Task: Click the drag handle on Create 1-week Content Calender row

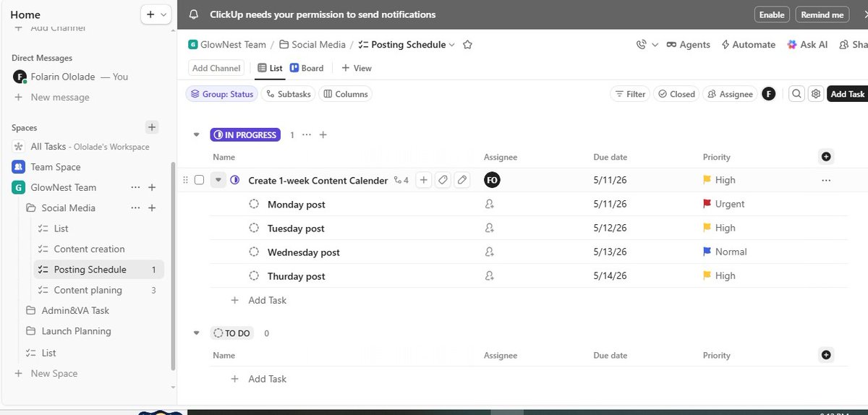Action: 185,180
